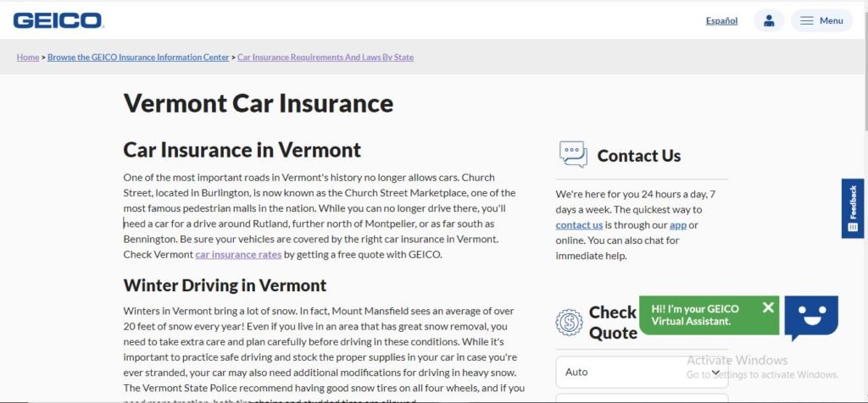The width and height of the screenshot is (868, 403).
Task: Open the Feedback side tab
Action: (853, 208)
